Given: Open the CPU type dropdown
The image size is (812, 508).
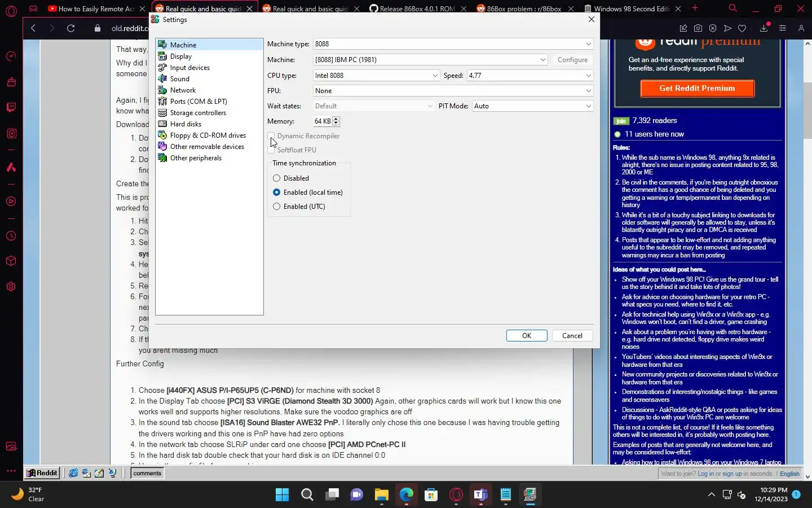Looking at the screenshot, I should click(x=376, y=76).
